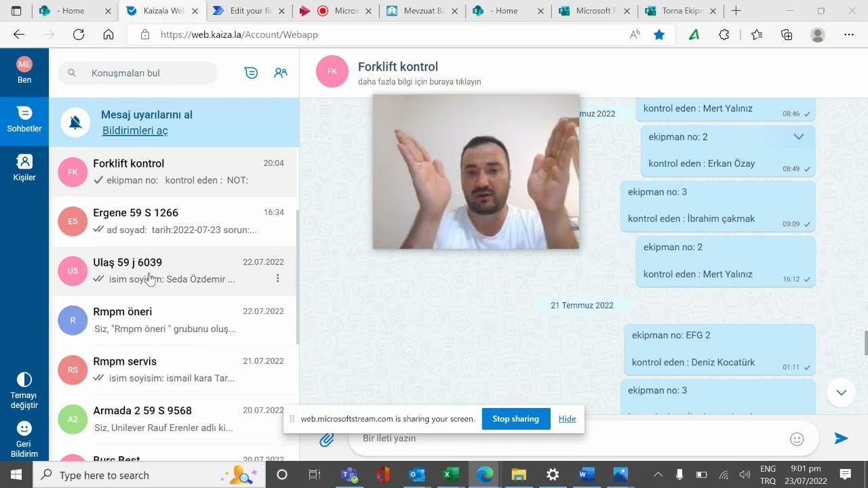Open Ergene 59 S 1266 conversation

[x=174, y=221]
